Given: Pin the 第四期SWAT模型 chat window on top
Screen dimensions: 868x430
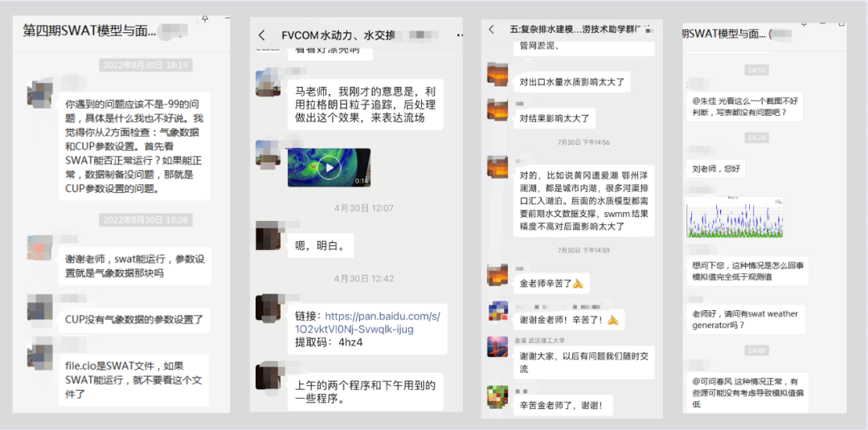Looking at the screenshot, I should pyautogui.click(x=205, y=19).
